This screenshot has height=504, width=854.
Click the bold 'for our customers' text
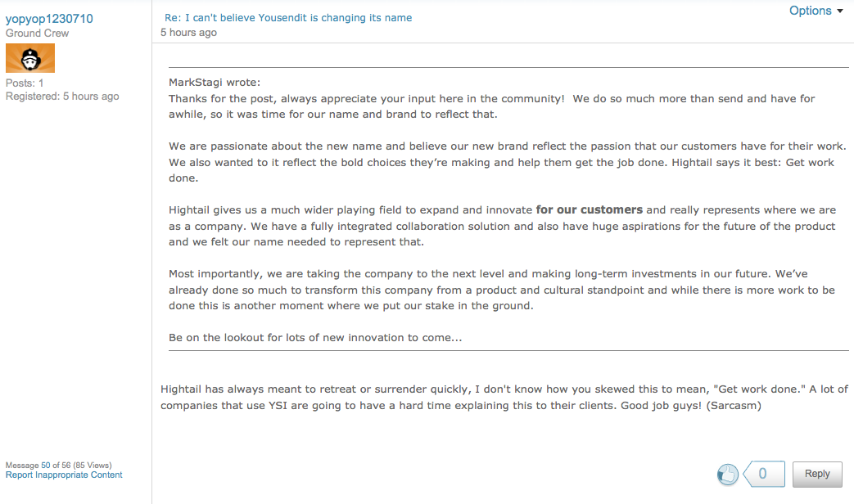click(x=589, y=210)
